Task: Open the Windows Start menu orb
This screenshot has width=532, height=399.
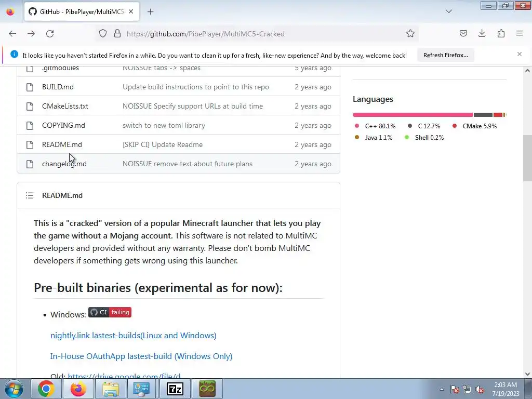Action: 14,389
